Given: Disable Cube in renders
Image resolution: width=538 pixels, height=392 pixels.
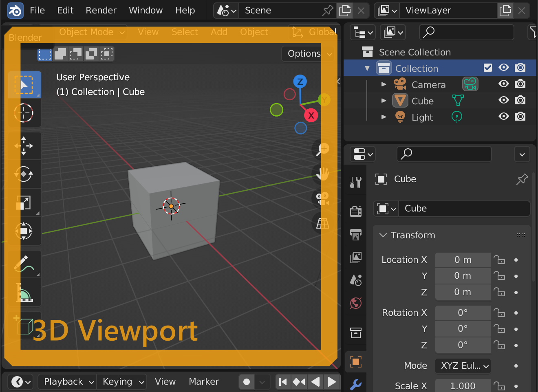Looking at the screenshot, I should (x=520, y=100).
